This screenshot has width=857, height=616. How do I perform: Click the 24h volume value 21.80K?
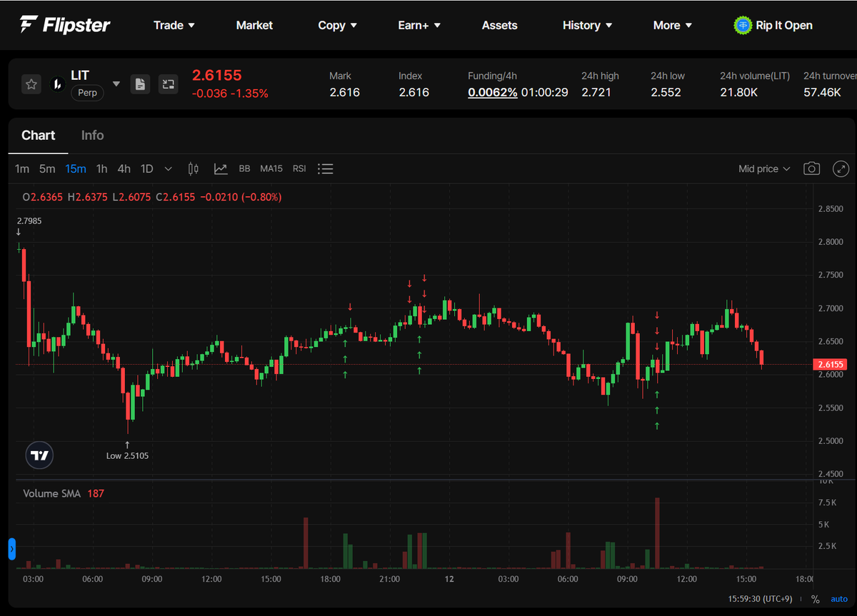[x=738, y=92]
